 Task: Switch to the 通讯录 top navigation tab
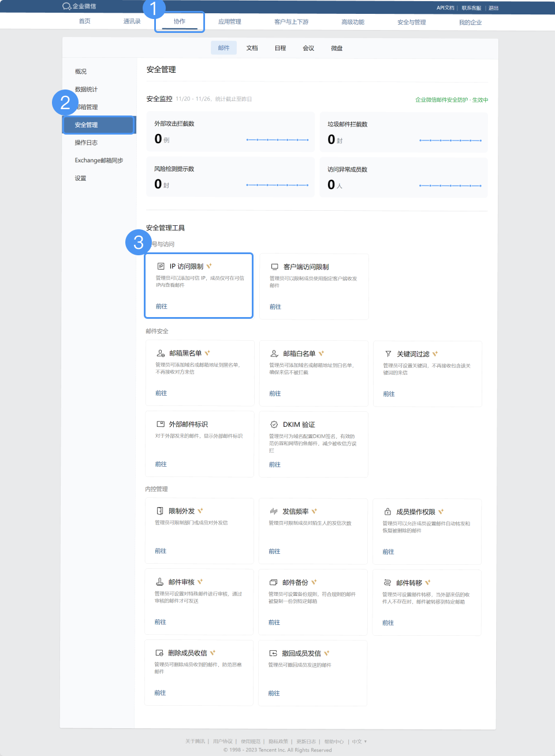[x=132, y=21]
